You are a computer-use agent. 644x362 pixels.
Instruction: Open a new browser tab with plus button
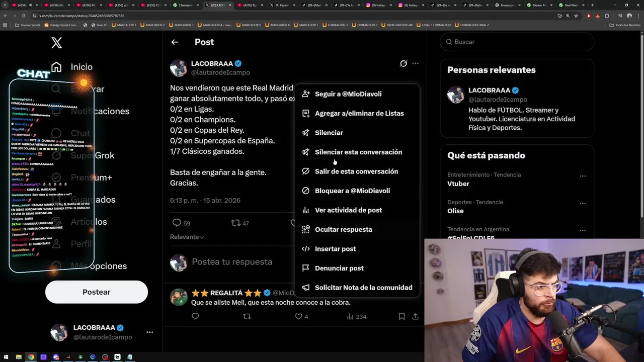(x=592, y=5)
